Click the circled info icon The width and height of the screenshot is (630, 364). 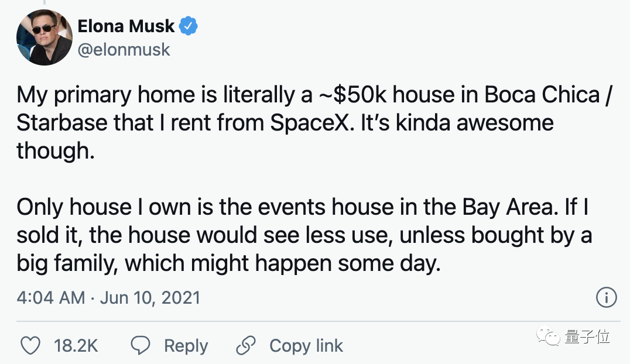(x=607, y=297)
